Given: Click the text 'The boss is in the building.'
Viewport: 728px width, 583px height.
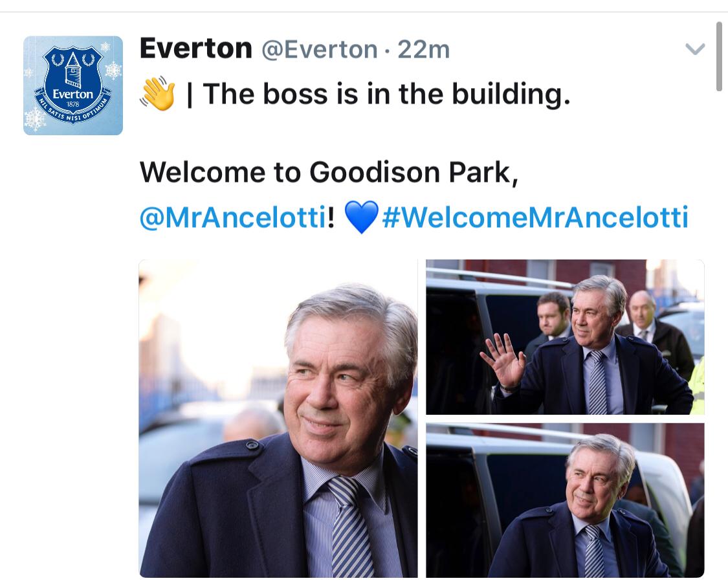Looking at the screenshot, I should coord(386,94).
